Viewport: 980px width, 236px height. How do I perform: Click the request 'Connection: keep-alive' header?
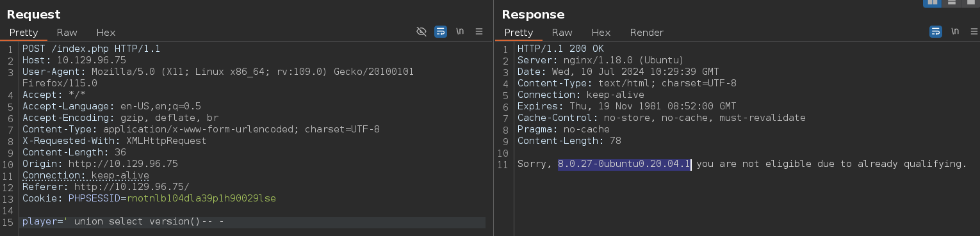pos(85,175)
